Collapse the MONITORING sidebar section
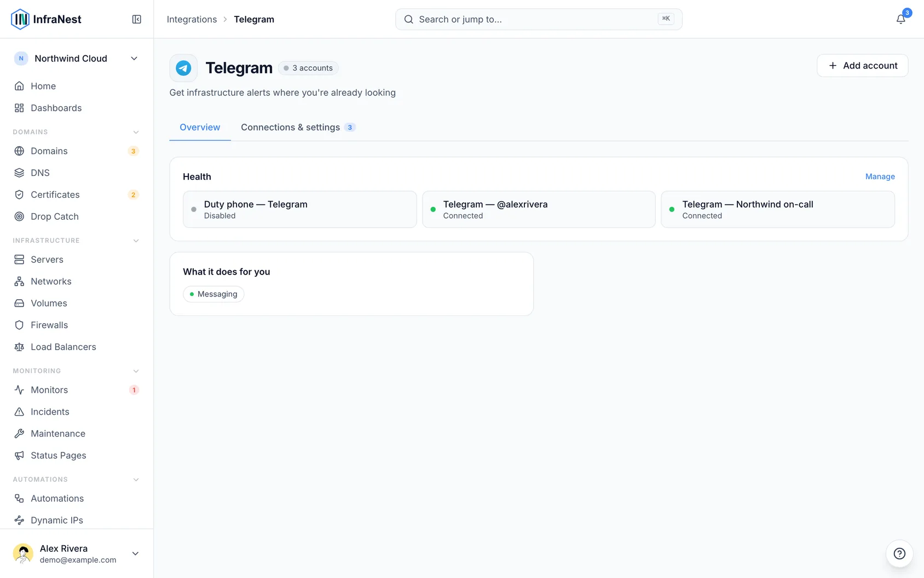This screenshot has width=924, height=578. (136, 371)
